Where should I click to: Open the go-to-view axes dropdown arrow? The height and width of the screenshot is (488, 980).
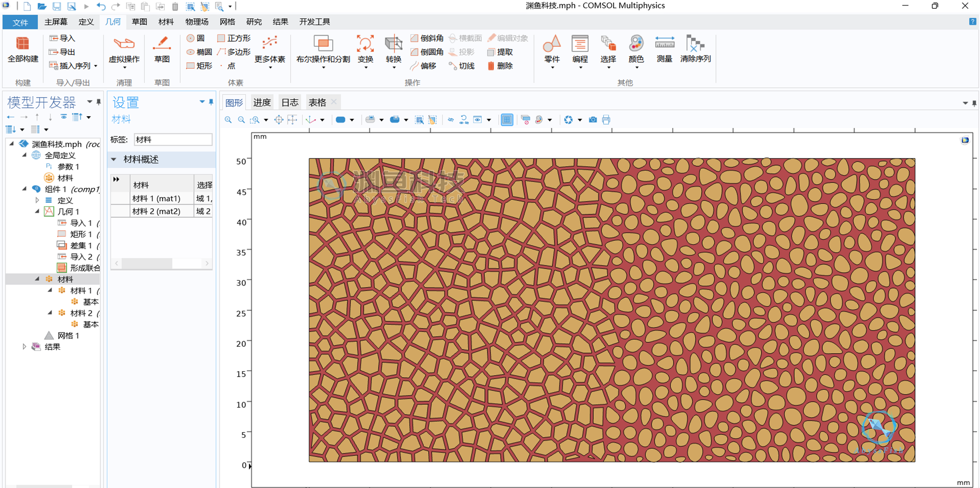[322, 120]
